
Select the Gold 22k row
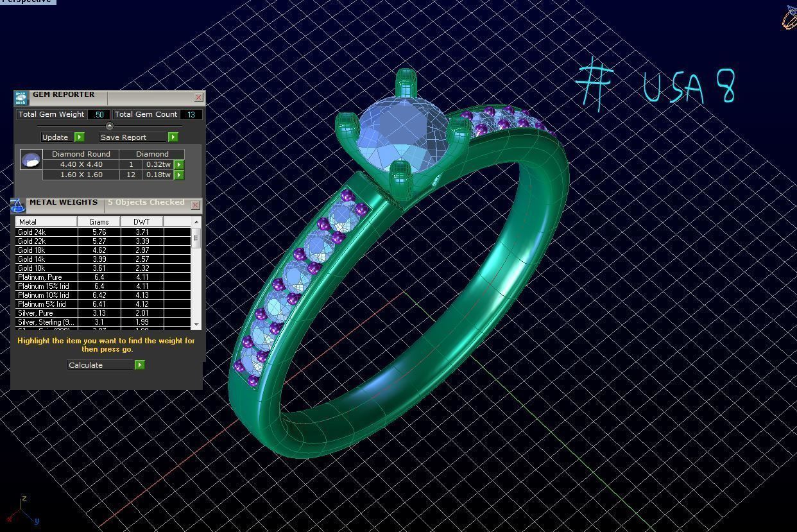click(103, 241)
